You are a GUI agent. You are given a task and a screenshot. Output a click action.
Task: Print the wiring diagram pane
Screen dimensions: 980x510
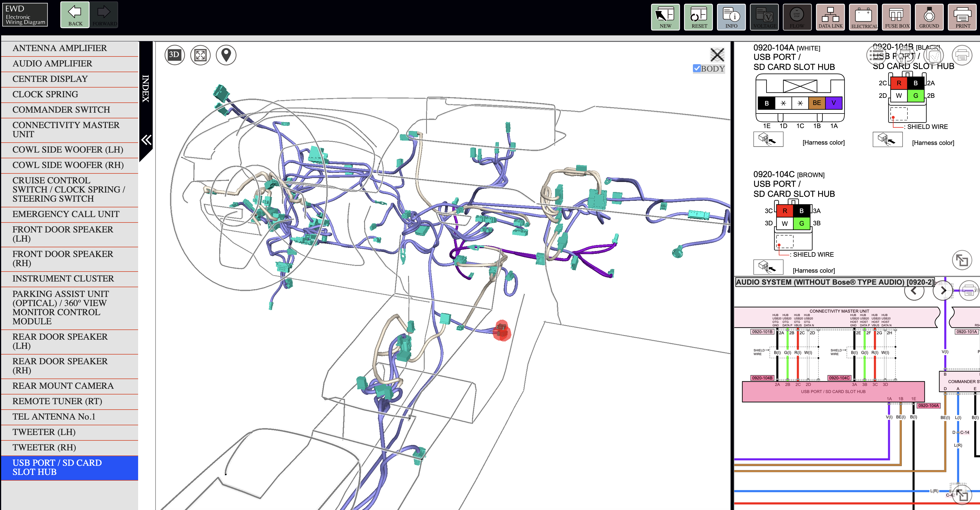[969, 291]
